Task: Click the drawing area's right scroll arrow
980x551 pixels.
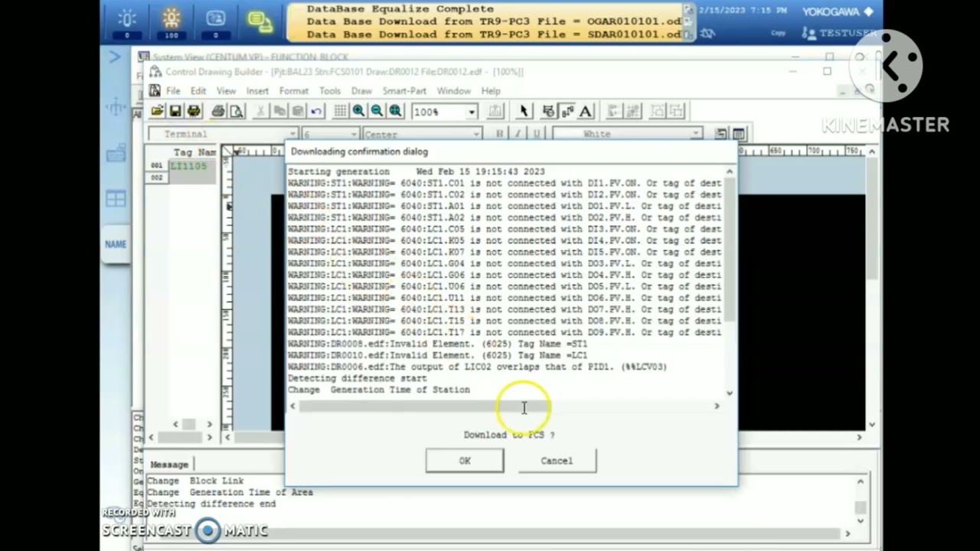Action: (x=859, y=437)
